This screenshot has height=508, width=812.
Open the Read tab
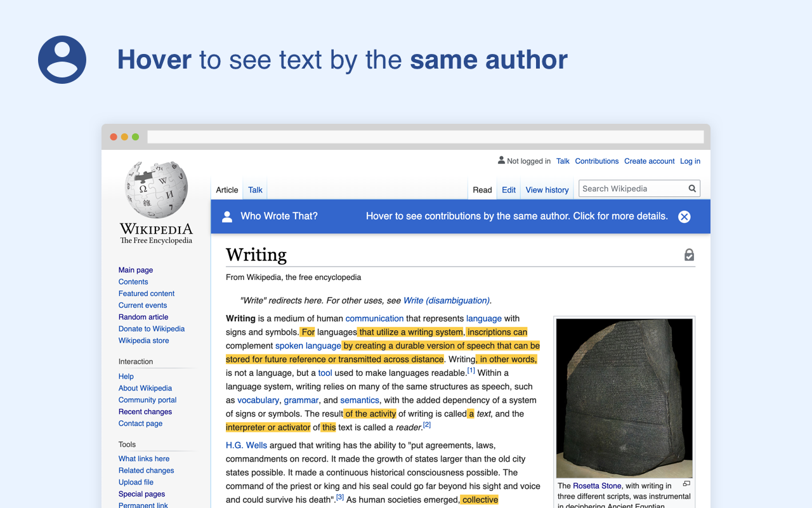tap(482, 189)
